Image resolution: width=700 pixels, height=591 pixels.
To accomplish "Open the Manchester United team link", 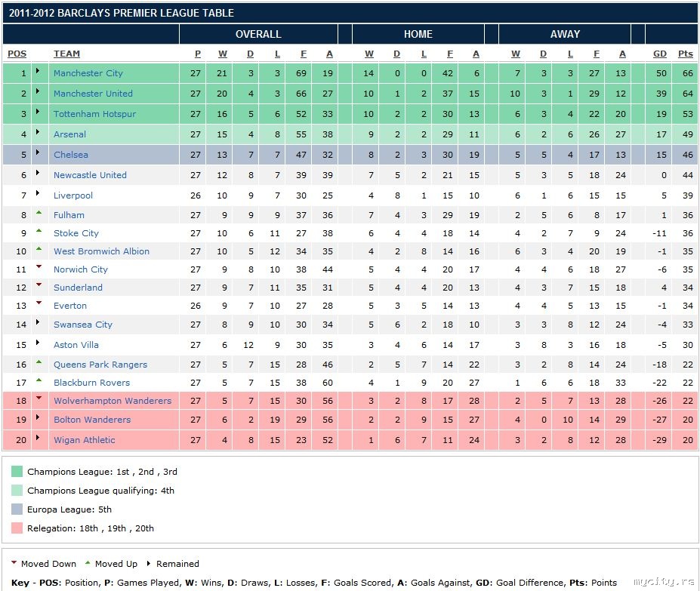I will click(93, 94).
